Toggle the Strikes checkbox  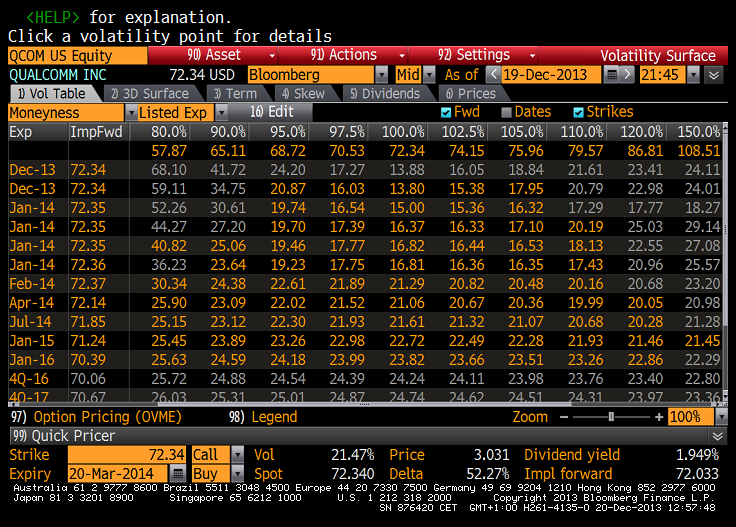(578, 112)
